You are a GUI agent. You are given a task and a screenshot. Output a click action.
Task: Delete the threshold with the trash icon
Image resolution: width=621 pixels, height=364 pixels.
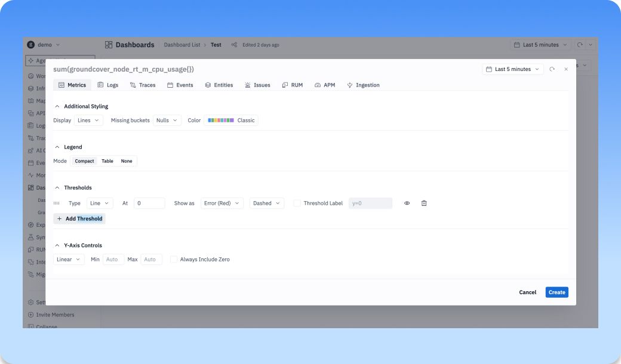click(x=424, y=203)
